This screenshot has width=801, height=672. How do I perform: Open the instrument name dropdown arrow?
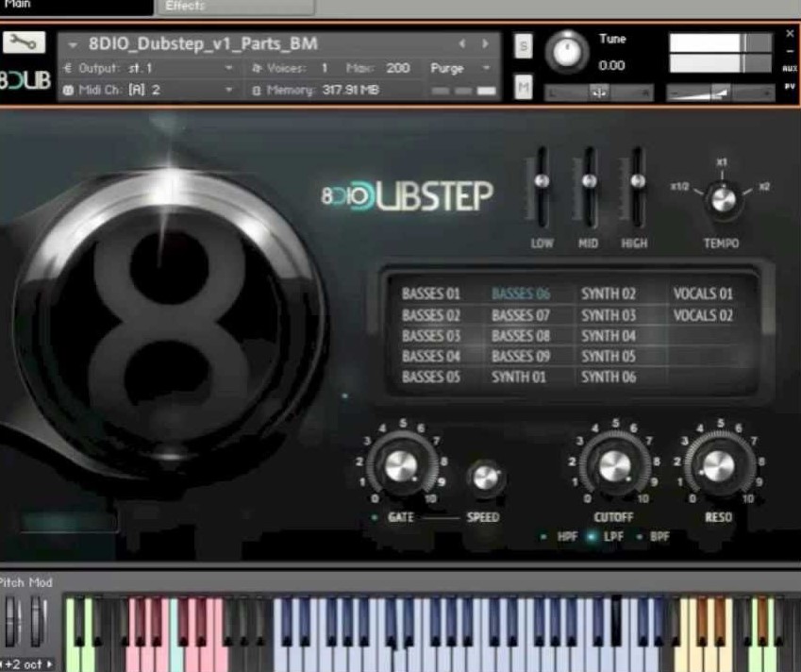click(73, 45)
